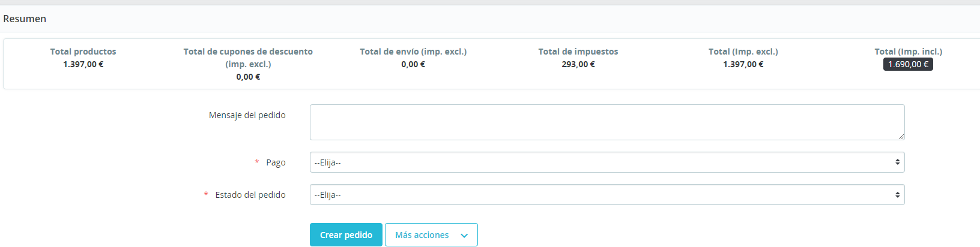Click the Mensaje del pedido field label

[x=247, y=115]
